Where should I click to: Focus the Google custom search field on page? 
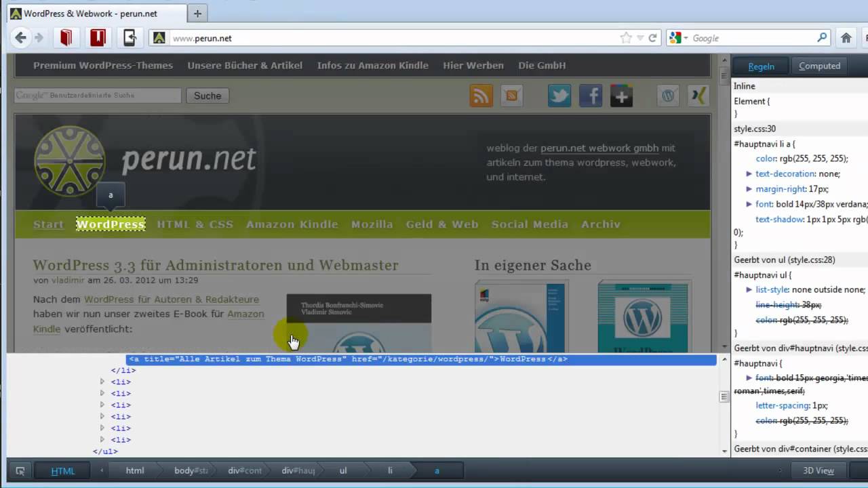98,96
